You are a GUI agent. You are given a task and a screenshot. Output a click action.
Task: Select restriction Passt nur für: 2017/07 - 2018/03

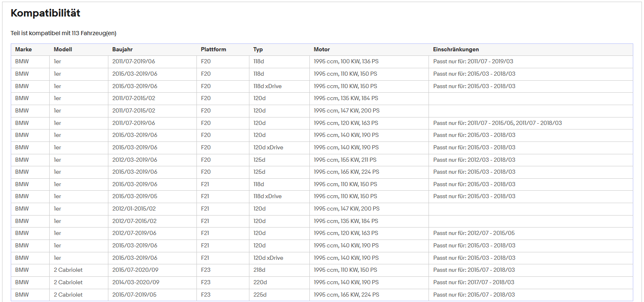click(x=474, y=282)
